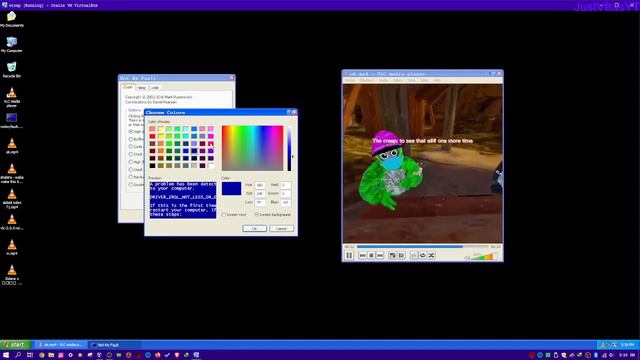
Task: Open VLC Tools menu
Action: pyautogui.click(x=411, y=80)
